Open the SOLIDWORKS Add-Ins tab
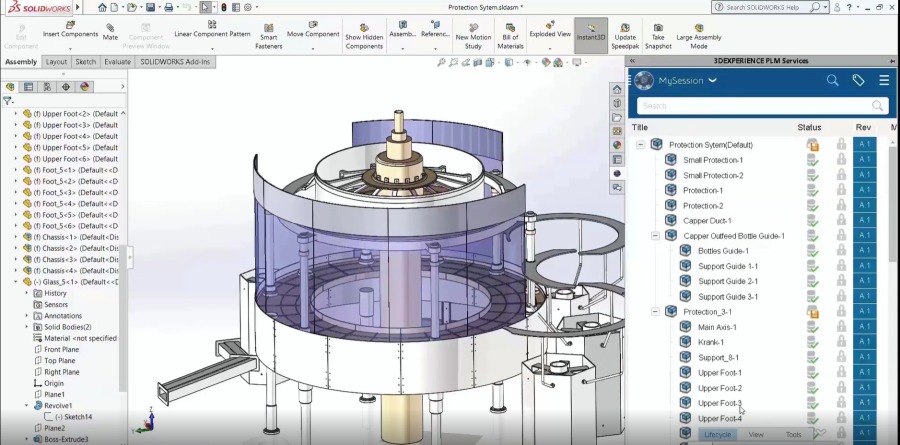 point(176,62)
